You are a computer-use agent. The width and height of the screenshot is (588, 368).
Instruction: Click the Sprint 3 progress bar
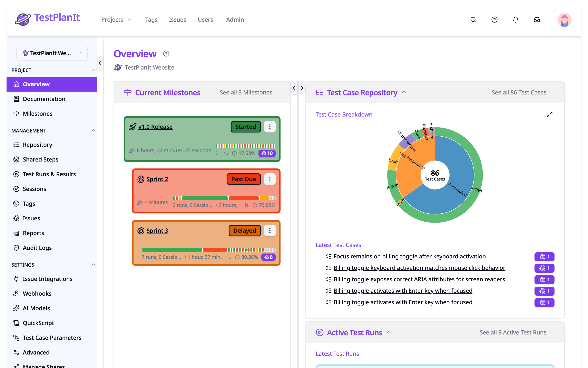pos(208,250)
